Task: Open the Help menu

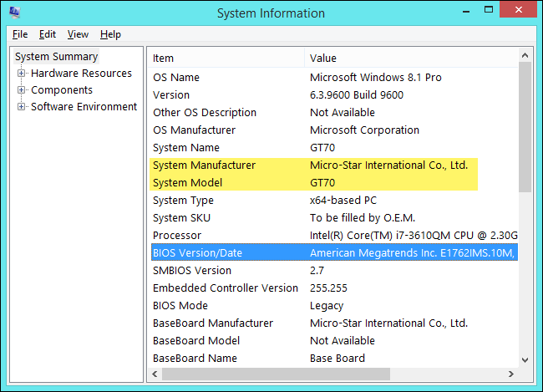Action: [110, 34]
